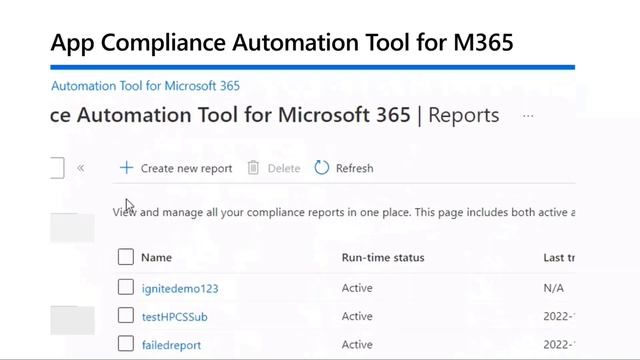This screenshot has height=360, width=640.
Task: Click the Active status of ignitedemo123
Action: [357, 288]
